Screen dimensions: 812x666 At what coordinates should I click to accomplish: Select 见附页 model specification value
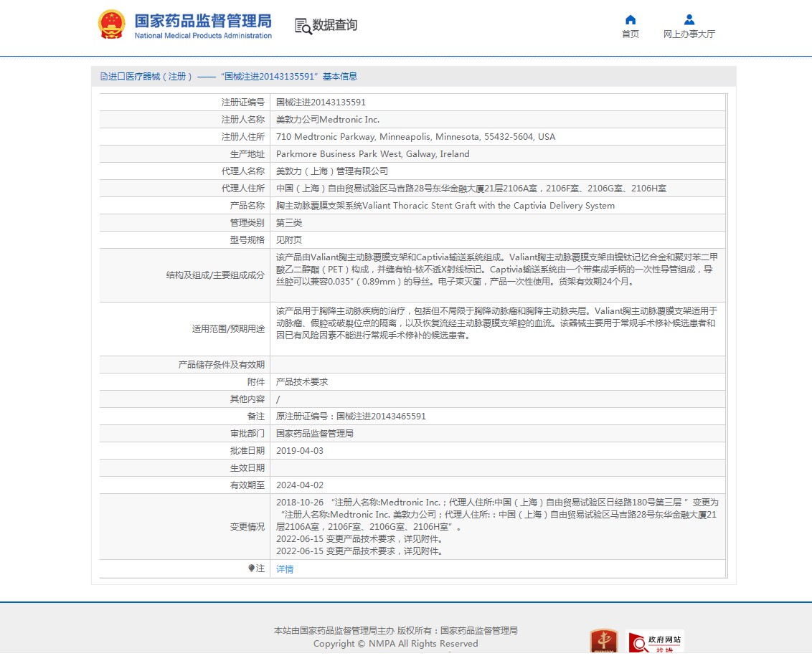point(289,239)
